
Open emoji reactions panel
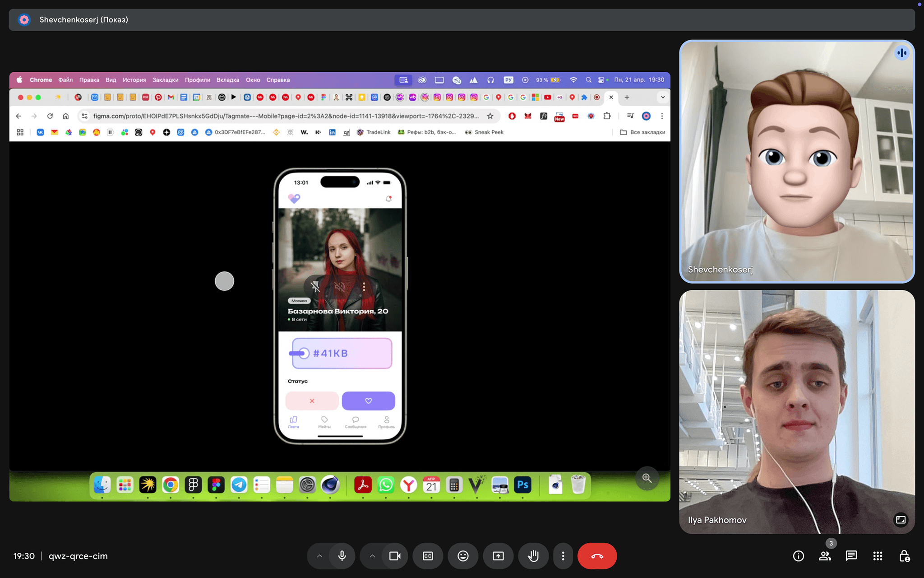tap(463, 556)
